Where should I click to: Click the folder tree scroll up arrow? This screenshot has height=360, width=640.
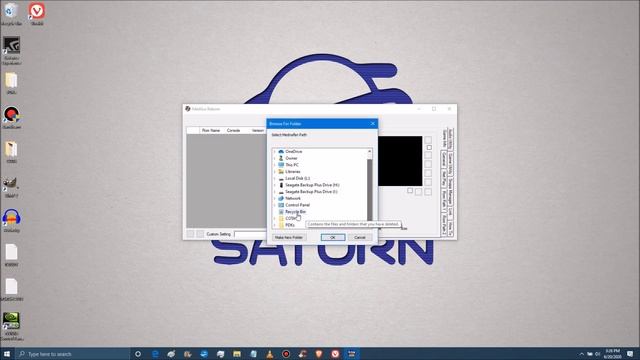click(369, 151)
